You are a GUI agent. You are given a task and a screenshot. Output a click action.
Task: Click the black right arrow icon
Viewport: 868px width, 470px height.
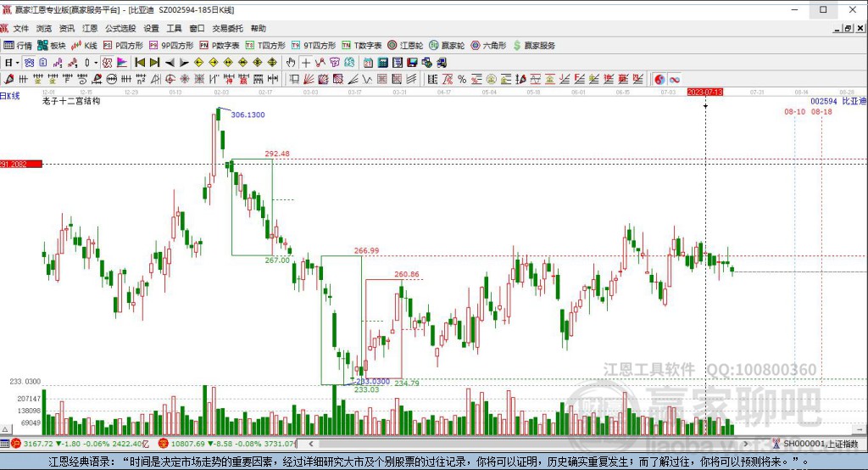tap(184, 63)
